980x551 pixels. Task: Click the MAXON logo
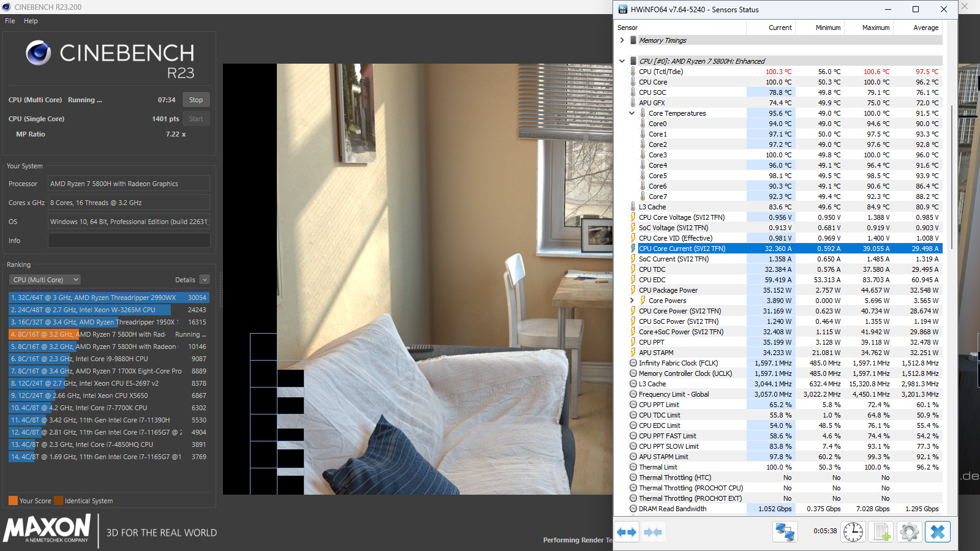click(x=47, y=528)
